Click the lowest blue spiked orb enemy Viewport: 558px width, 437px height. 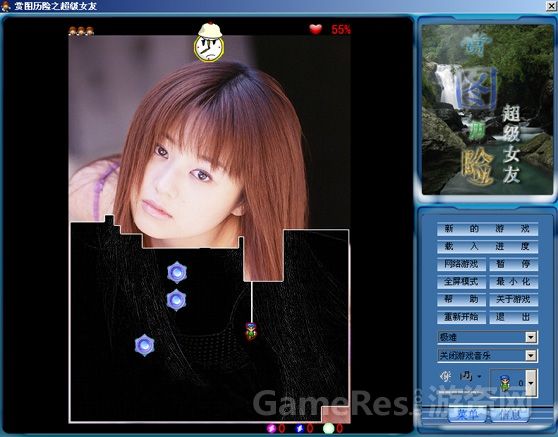(x=144, y=345)
